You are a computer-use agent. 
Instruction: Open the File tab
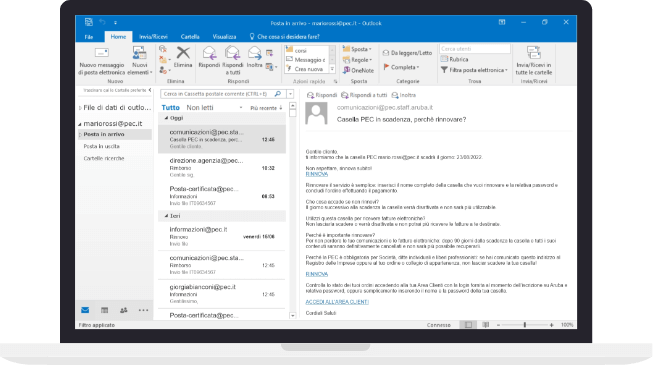[x=89, y=37]
